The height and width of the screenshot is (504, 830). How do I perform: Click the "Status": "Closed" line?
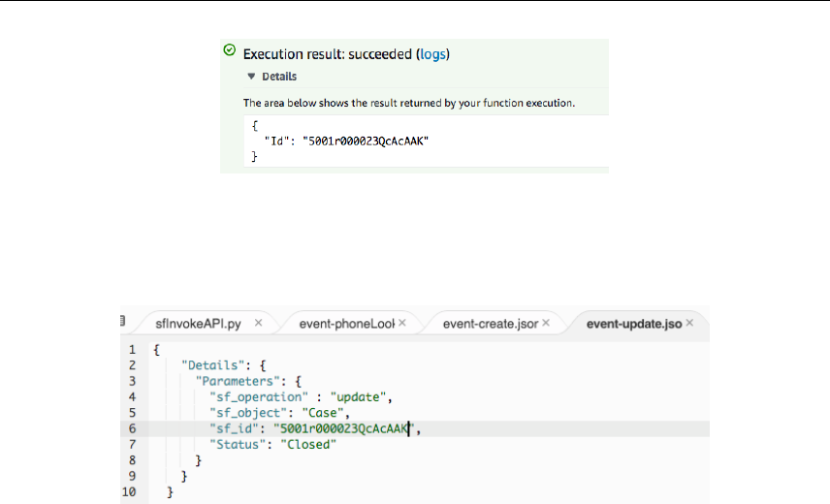[271, 444]
